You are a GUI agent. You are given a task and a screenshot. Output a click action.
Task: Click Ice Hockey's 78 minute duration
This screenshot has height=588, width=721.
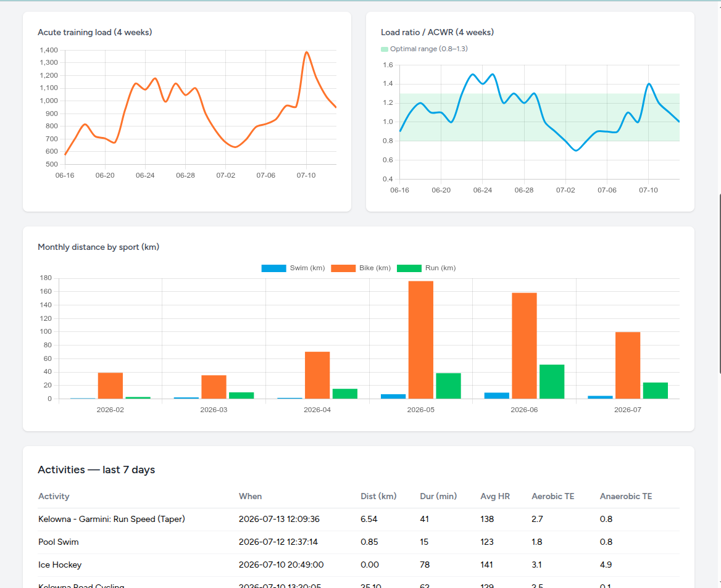(425, 565)
